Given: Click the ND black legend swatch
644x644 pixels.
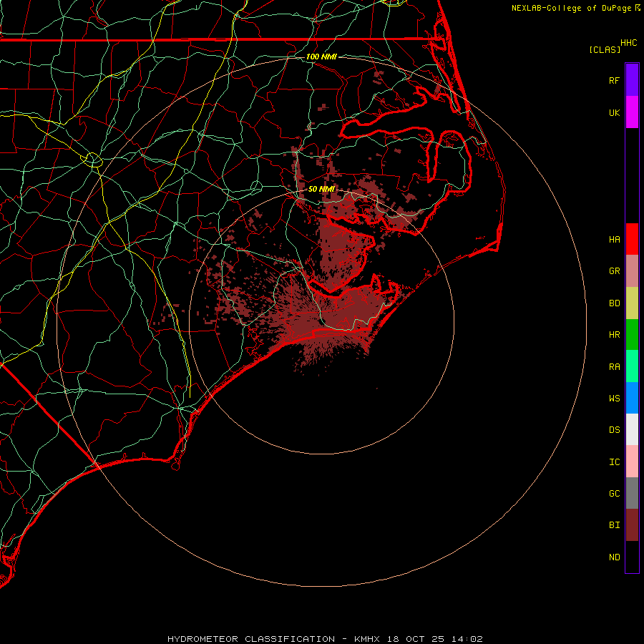Looking at the screenshot, I should pos(632,557).
